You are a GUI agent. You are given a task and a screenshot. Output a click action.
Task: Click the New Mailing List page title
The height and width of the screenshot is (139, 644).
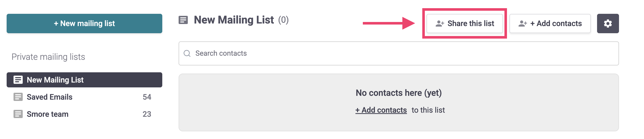pos(234,20)
